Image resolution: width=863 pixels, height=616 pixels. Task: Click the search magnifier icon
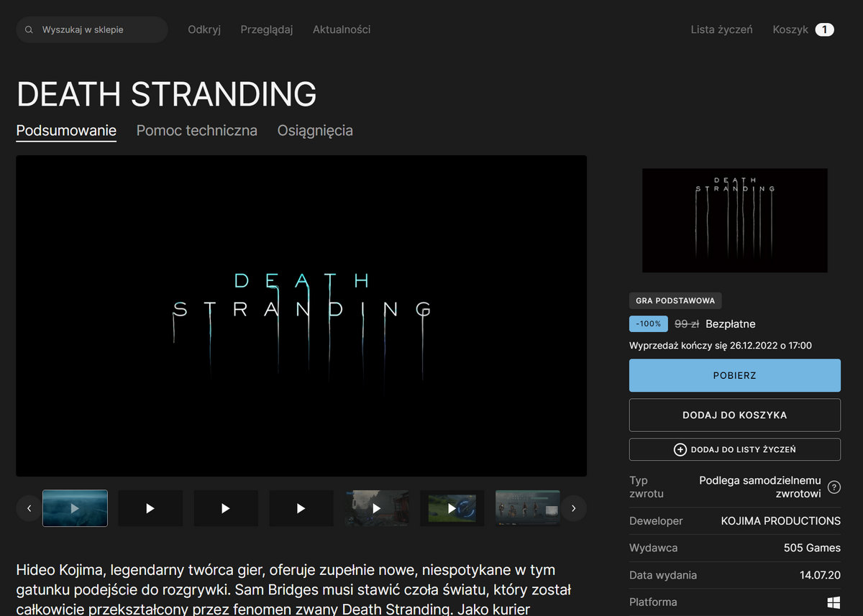[29, 29]
